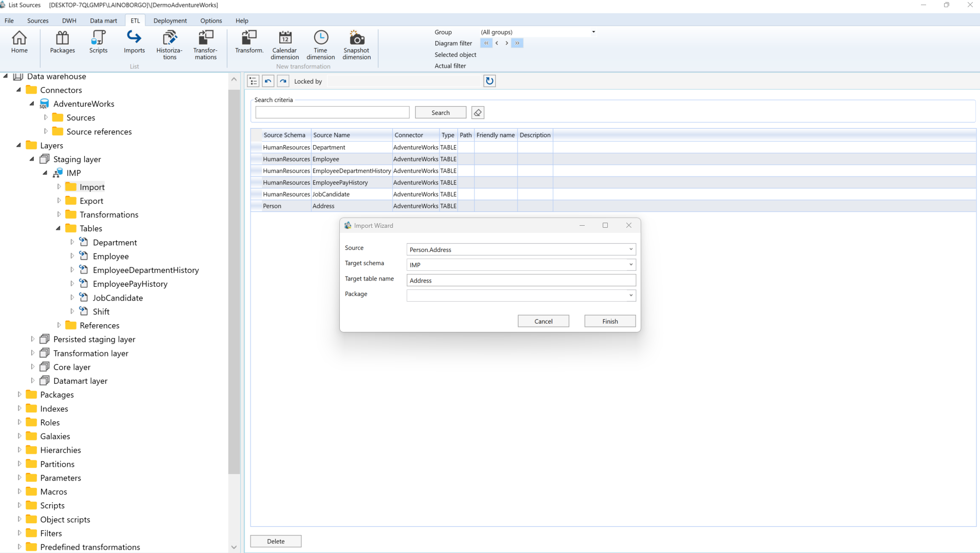The height and width of the screenshot is (553, 980).
Task: Open the Home ribbon icon
Action: point(19,42)
